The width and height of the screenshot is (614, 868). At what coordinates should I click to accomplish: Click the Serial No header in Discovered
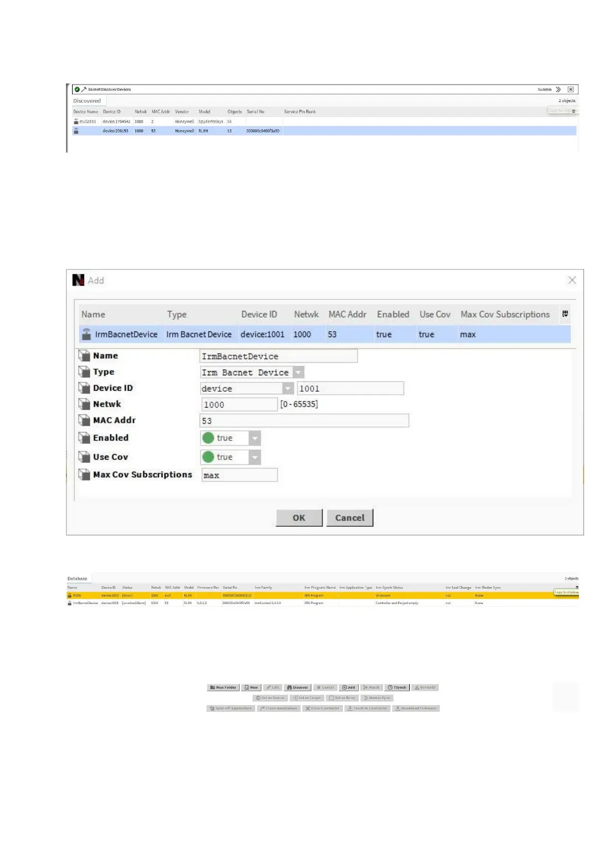(x=255, y=111)
